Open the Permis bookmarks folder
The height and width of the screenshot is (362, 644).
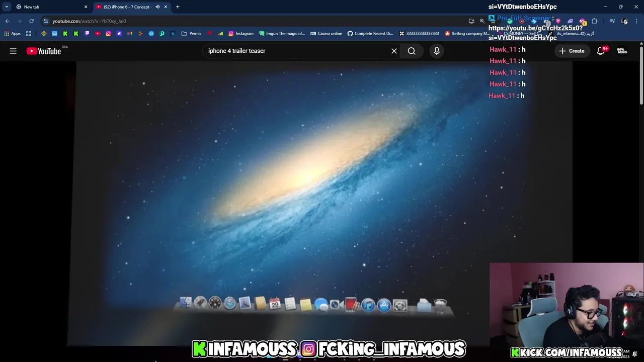pos(191,34)
